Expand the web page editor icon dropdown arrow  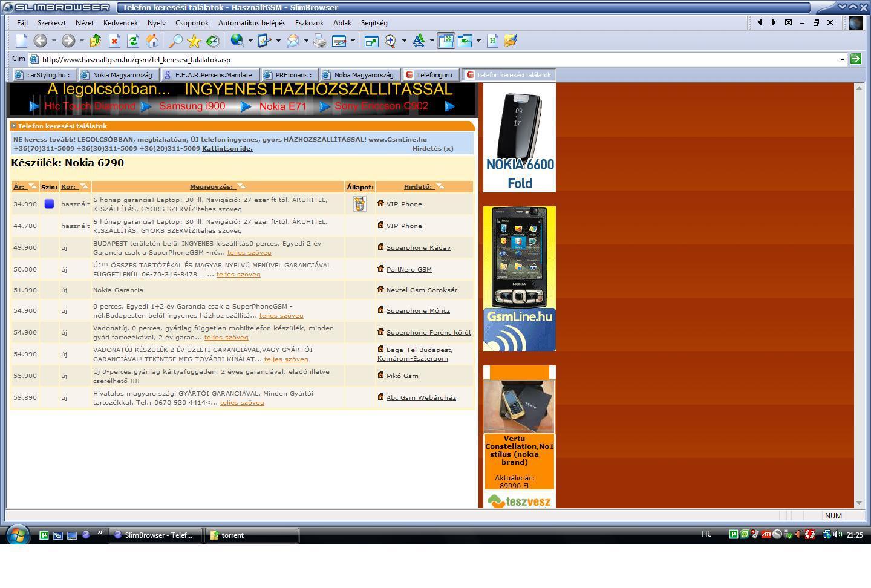pos(353,41)
